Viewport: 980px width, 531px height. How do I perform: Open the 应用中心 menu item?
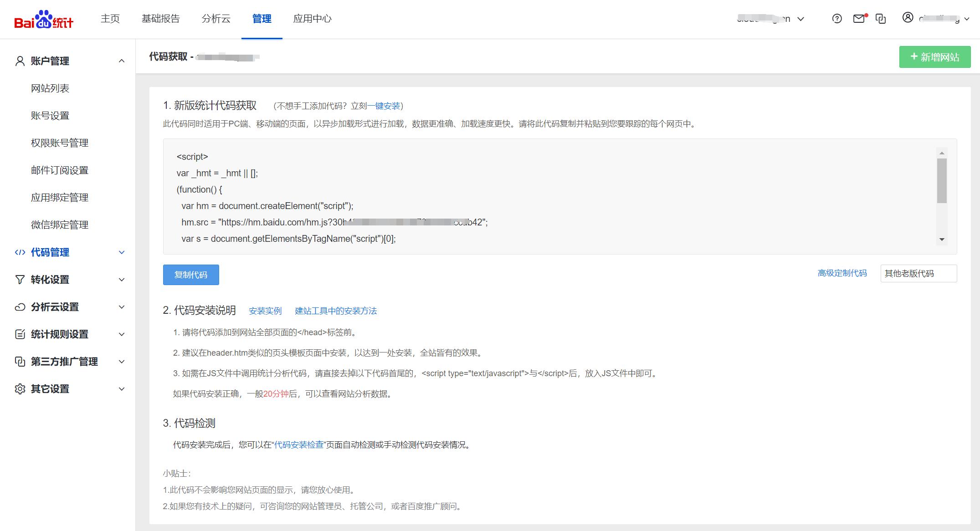tap(312, 19)
